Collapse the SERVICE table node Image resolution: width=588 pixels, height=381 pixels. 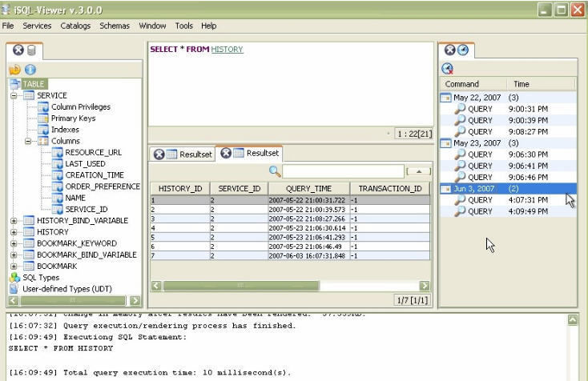(14, 96)
